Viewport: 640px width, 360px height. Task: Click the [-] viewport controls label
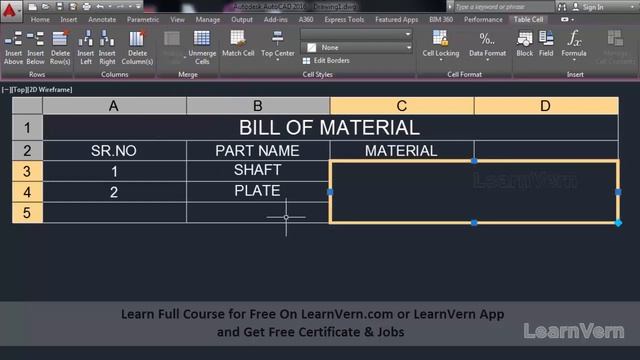pyautogui.click(x=6, y=90)
